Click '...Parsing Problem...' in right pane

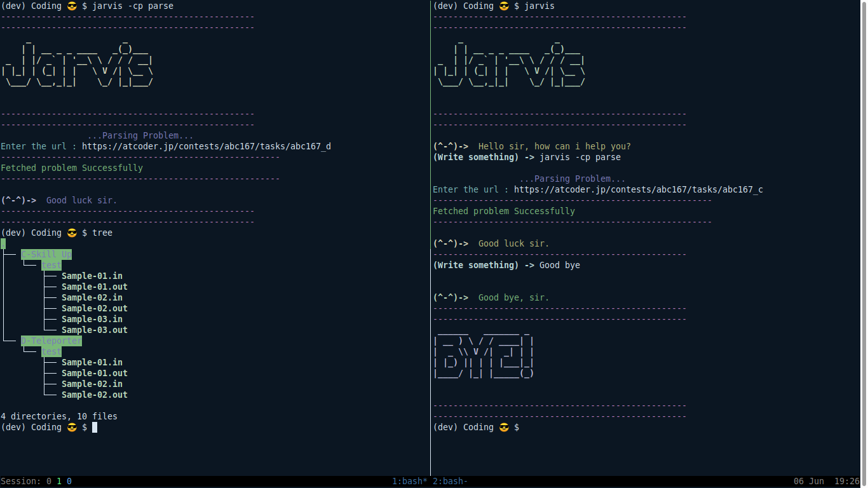click(573, 179)
